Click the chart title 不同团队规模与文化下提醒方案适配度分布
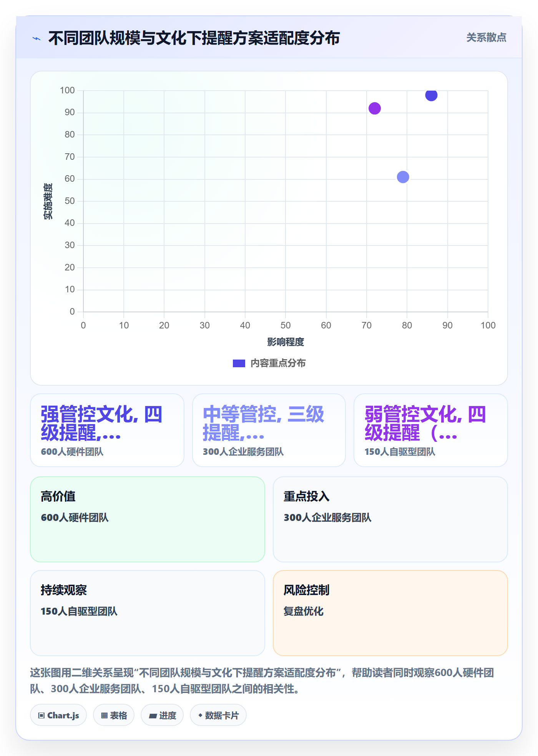This screenshot has width=538, height=756. [x=194, y=38]
